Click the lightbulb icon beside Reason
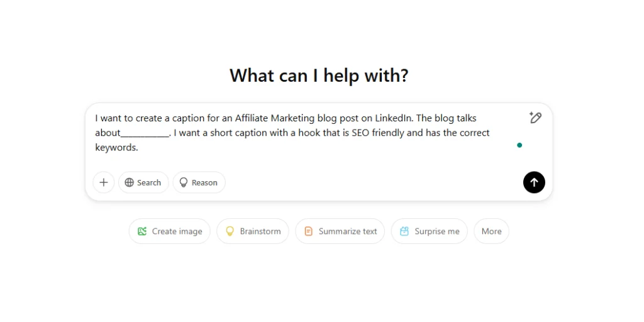 tap(184, 182)
